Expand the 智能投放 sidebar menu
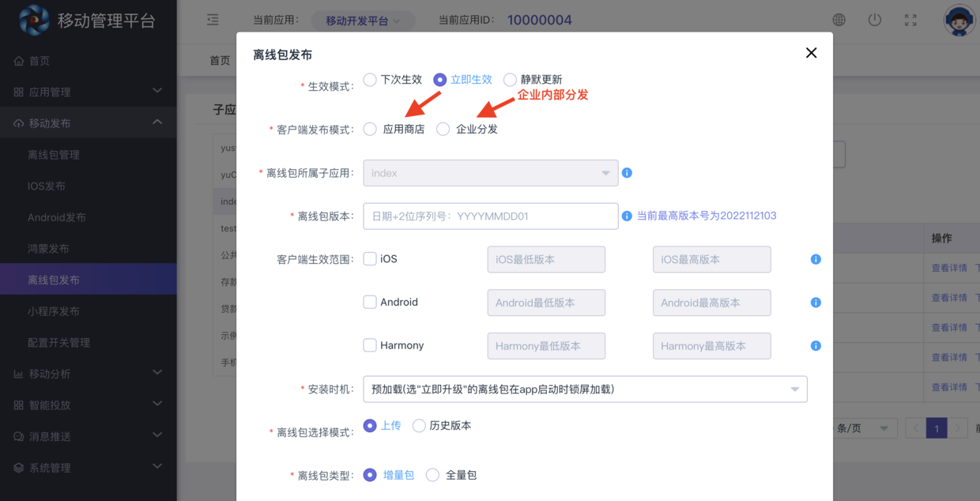This screenshot has width=980, height=501. [x=157, y=404]
